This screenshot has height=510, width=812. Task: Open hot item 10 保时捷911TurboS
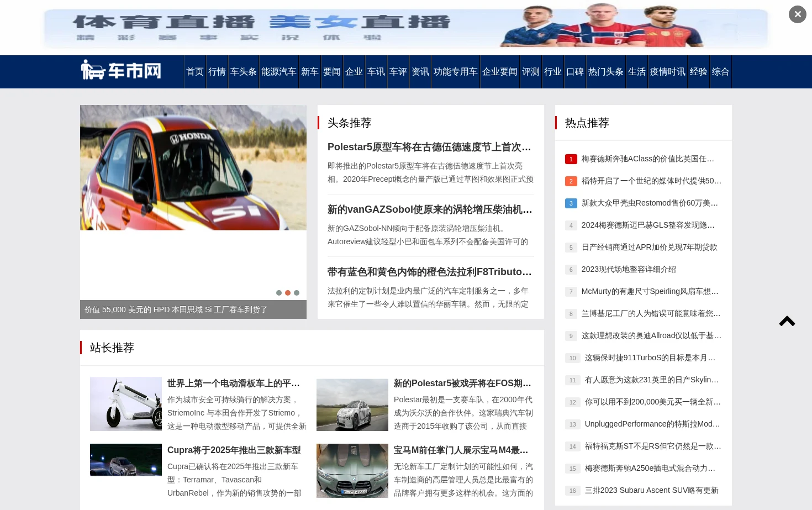pos(650,357)
